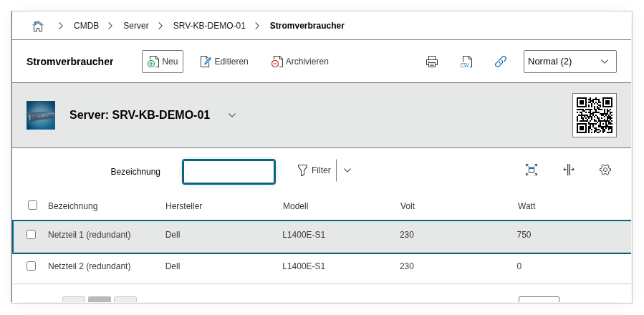Export list with CSV icon

466,62
